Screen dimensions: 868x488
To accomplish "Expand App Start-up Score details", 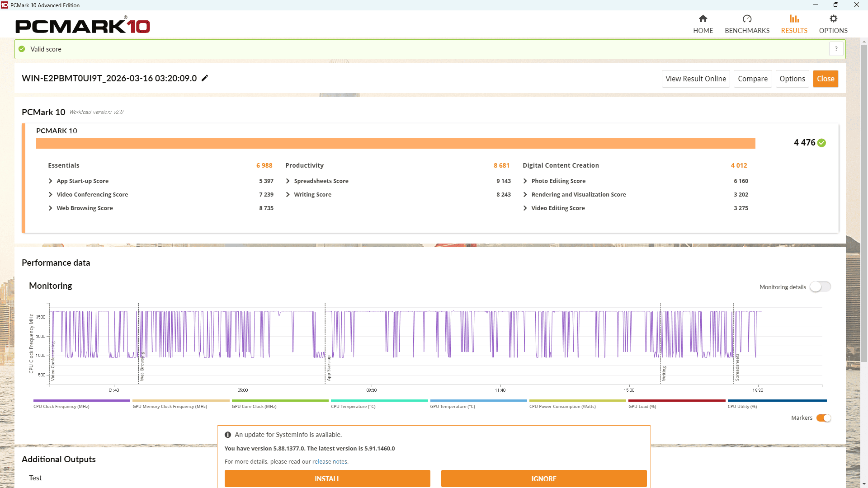I will (51, 181).
